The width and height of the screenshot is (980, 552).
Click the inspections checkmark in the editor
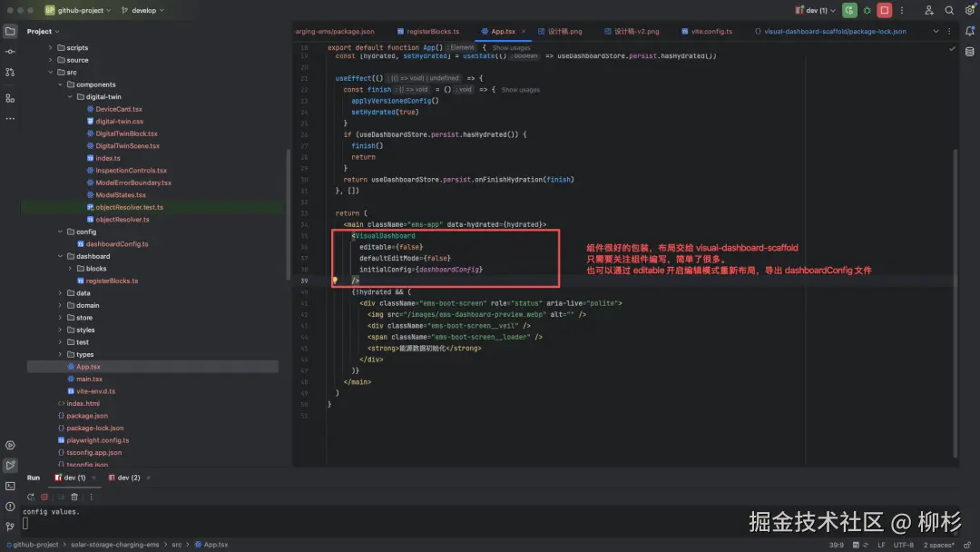(x=952, y=48)
